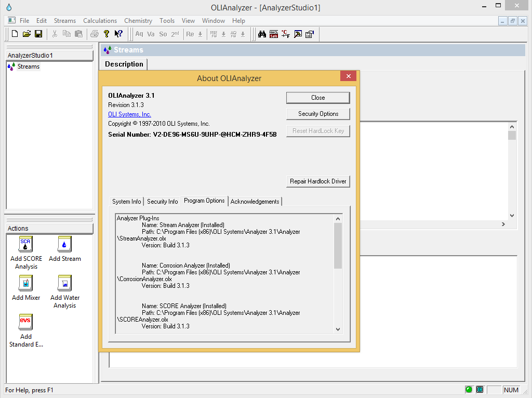Click the Re redox toolbar icon

pos(191,34)
